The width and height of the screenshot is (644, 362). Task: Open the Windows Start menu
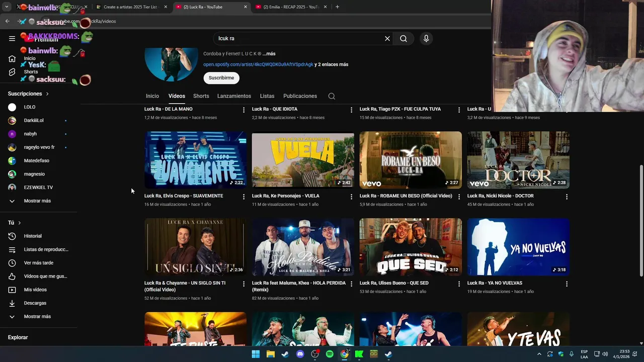256,354
